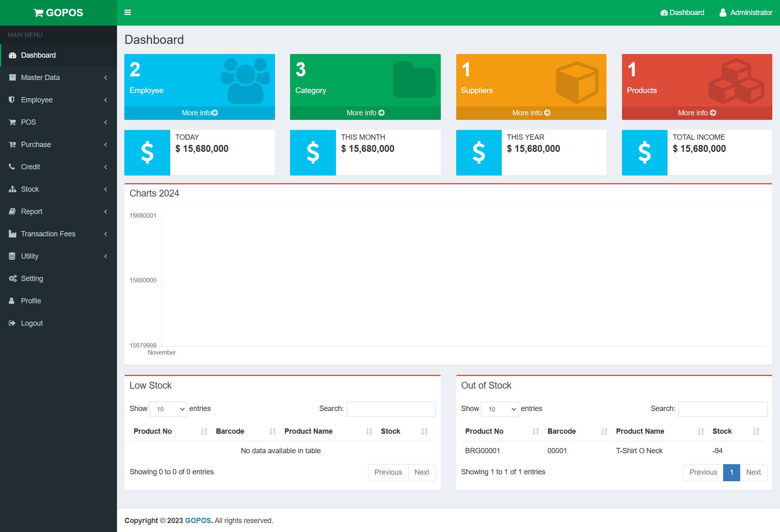This screenshot has width=780, height=532.
Task: Select Logout from the sidebar
Action: pos(32,323)
